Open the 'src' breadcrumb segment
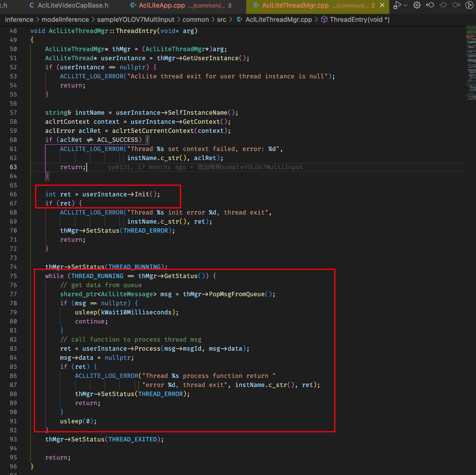This screenshot has width=476, height=475. pyautogui.click(x=222, y=20)
